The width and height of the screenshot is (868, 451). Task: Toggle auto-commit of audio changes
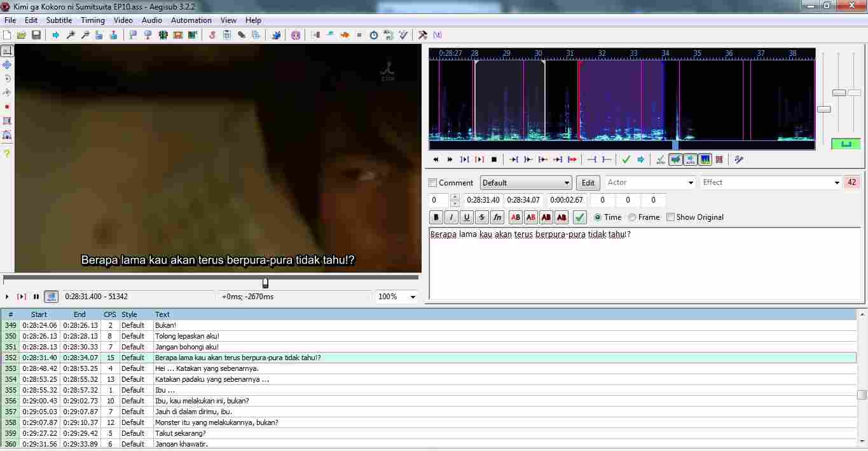click(x=661, y=159)
